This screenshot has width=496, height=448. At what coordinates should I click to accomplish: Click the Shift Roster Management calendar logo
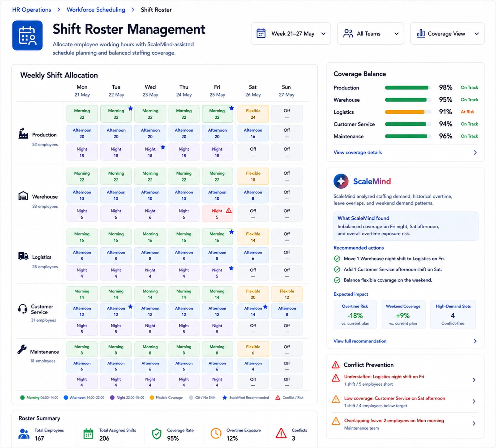click(27, 35)
